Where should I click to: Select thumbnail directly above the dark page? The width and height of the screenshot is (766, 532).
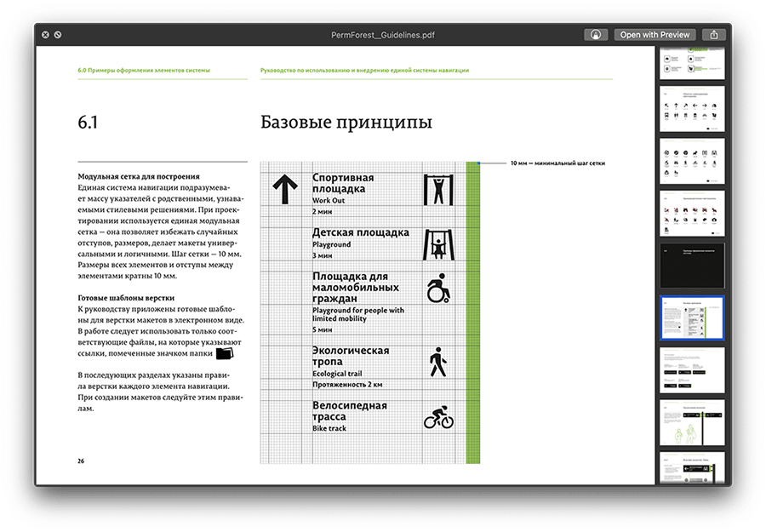click(x=692, y=213)
